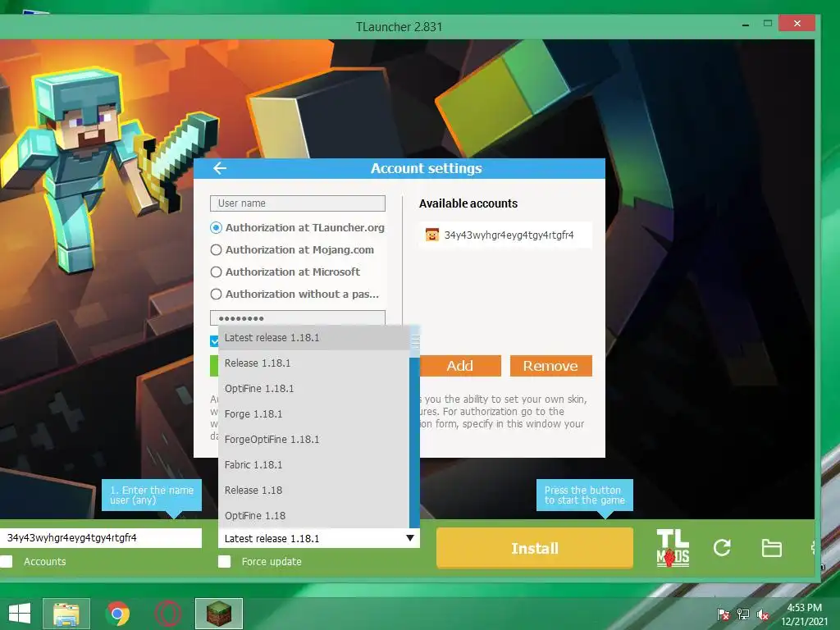This screenshot has width=840, height=630.
Task: Collapse the version dropdown with the arrow
Action: [410, 538]
